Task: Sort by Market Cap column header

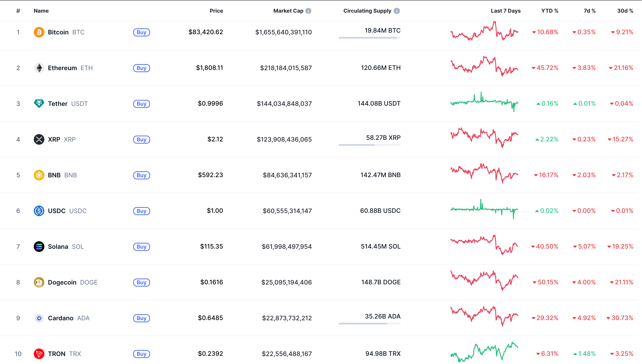Action: click(288, 11)
